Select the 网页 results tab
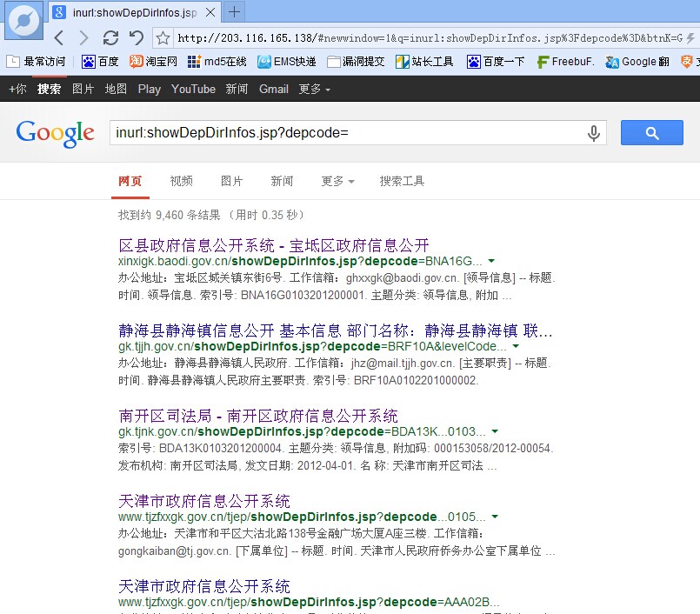Image resolution: width=700 pixels, height=614 pixels. (130, 181)
